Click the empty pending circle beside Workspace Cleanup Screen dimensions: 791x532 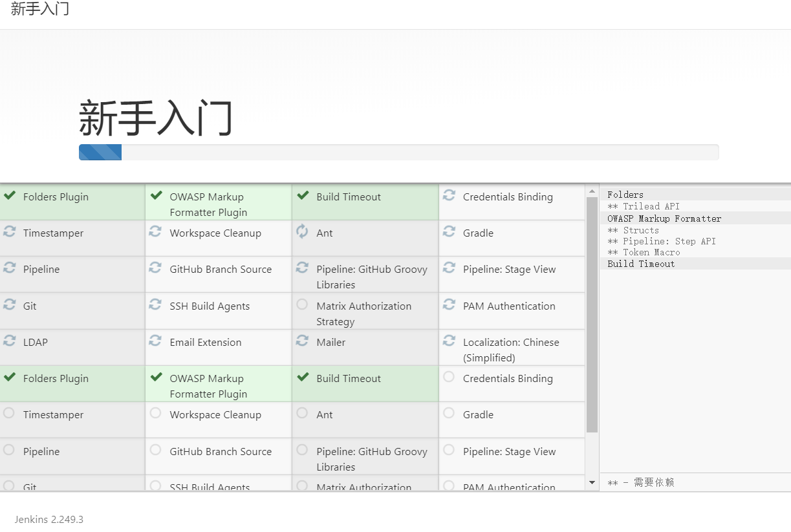click(x=155, y=413)
